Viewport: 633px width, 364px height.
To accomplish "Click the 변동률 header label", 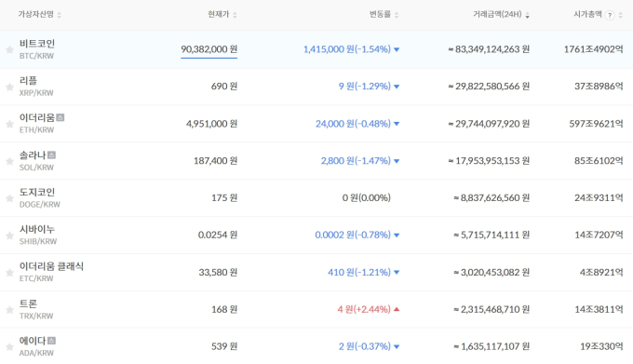I will [380, 15].
